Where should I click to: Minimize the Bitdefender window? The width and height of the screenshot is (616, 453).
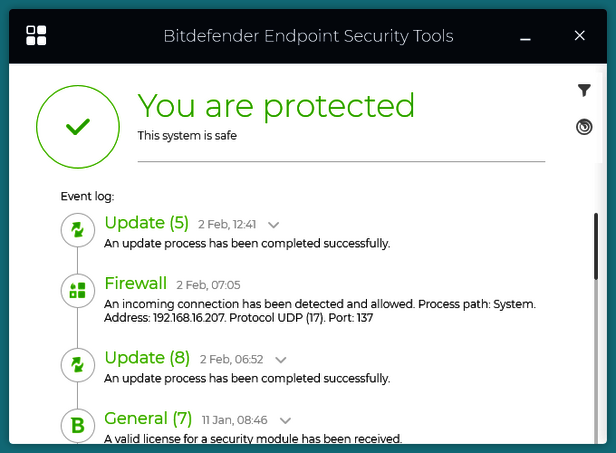pos(526,36)
